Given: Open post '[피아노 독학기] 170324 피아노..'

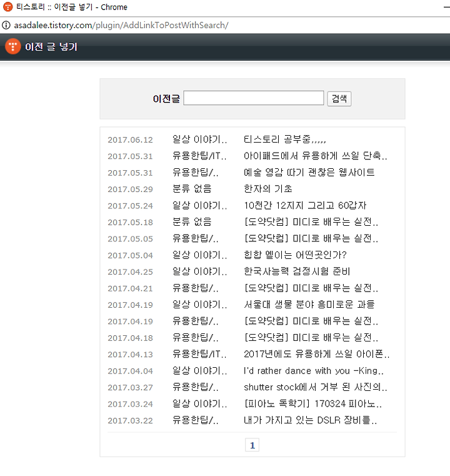Looking at the screenshot, I should point(313,403).
